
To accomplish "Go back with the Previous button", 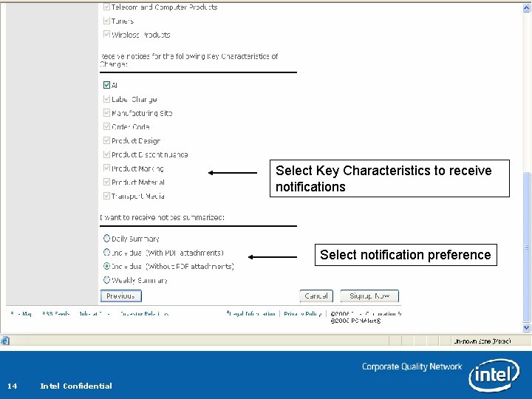I will click(x=120, y=296).
